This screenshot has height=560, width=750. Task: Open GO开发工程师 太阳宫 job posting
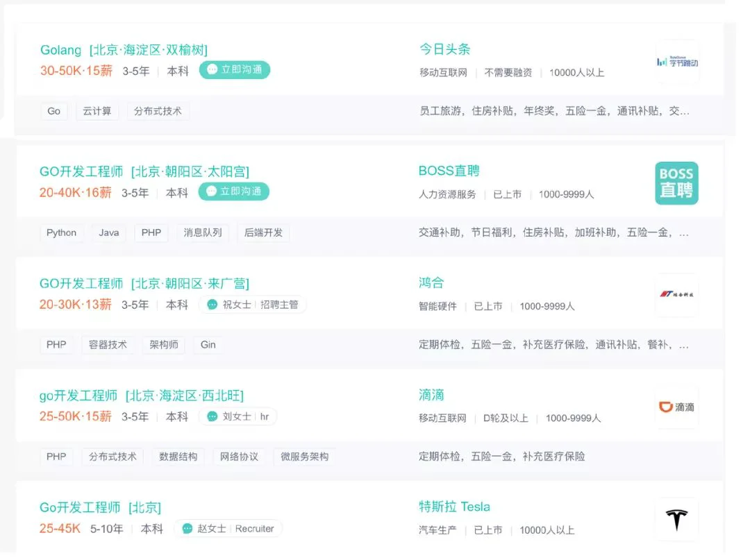pyautogui.click(x=144, y=171)
